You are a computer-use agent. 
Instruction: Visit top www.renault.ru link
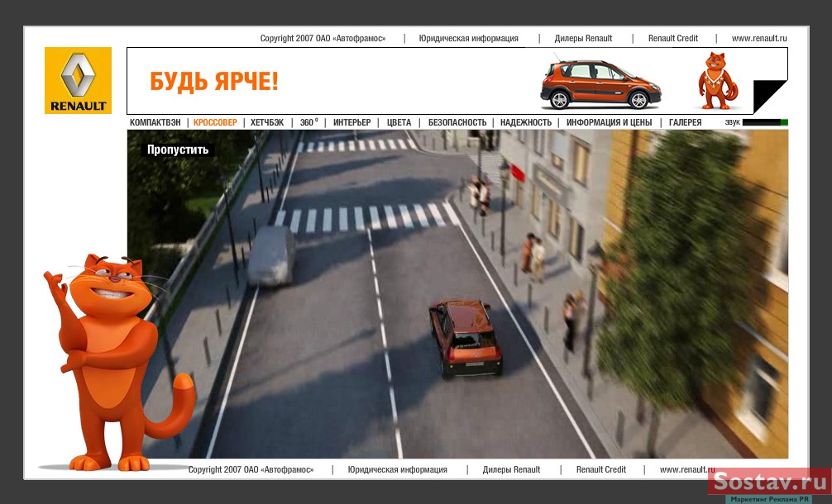[759, 38]
